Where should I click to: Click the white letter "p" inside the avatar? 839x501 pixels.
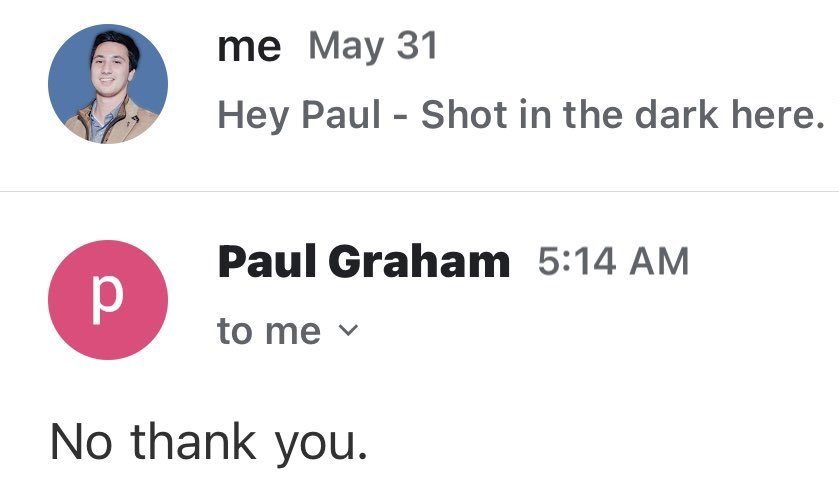point(108,300)
